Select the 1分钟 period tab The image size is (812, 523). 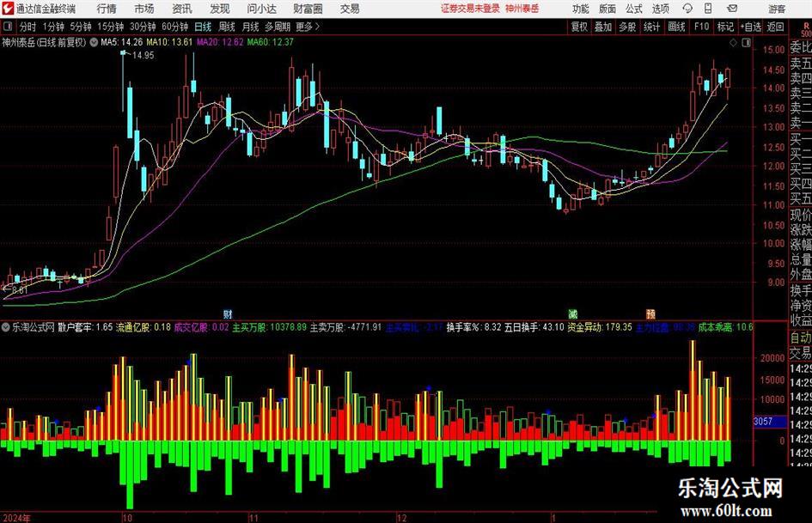click(x=53, y=27)
